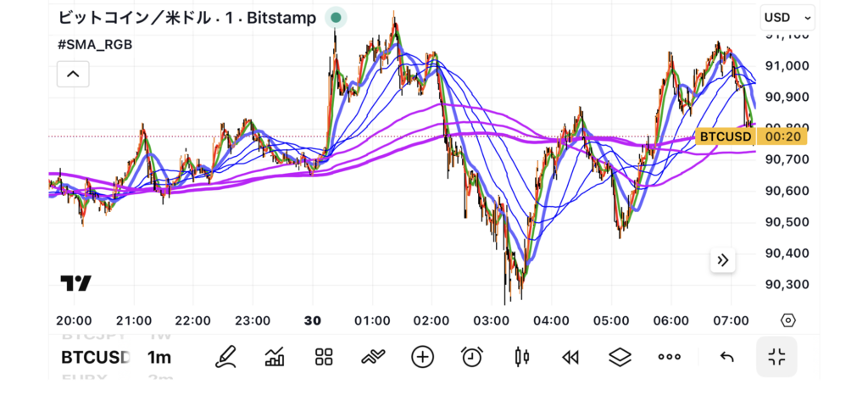Click the bar chart with trend line icon

click(274, 357)
